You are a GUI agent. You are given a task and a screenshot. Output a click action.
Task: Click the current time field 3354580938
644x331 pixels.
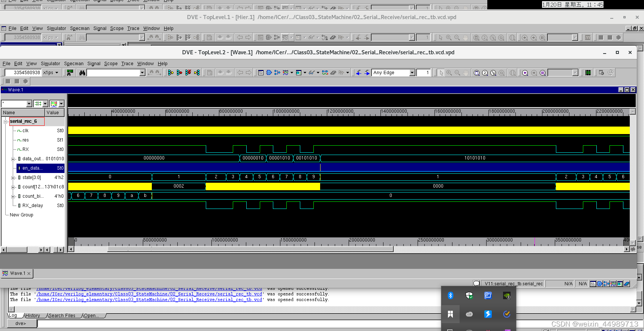pos(23,73)
